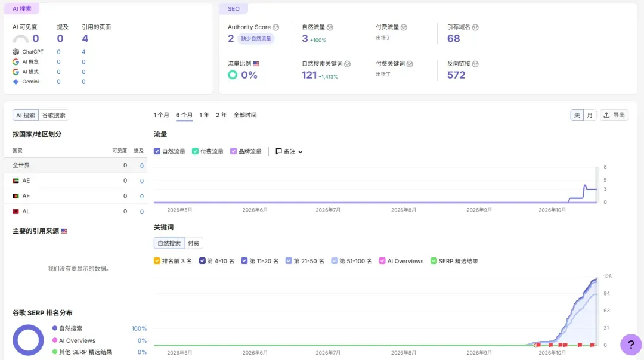Click the AI Overviews legend pink dot
The width and height of the screenshot is (644, 360).
tap(55, 340)
